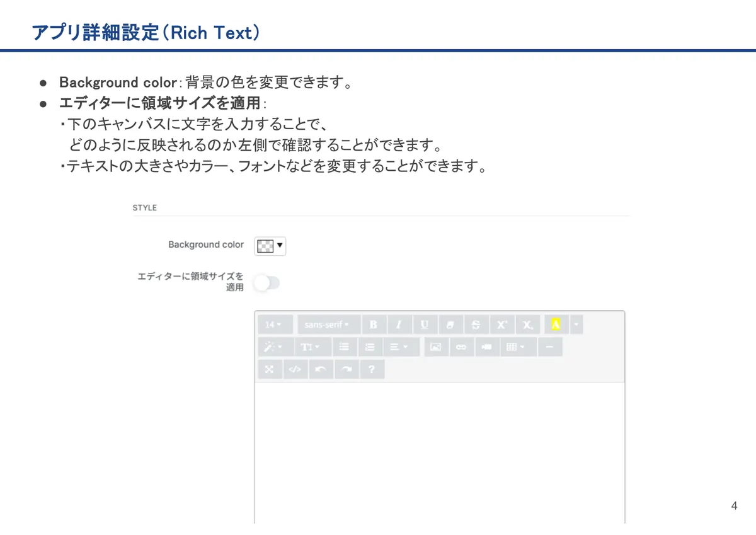
Task: Apply subscript formatting
Action: pyautogui.click(x=528, y=325)
